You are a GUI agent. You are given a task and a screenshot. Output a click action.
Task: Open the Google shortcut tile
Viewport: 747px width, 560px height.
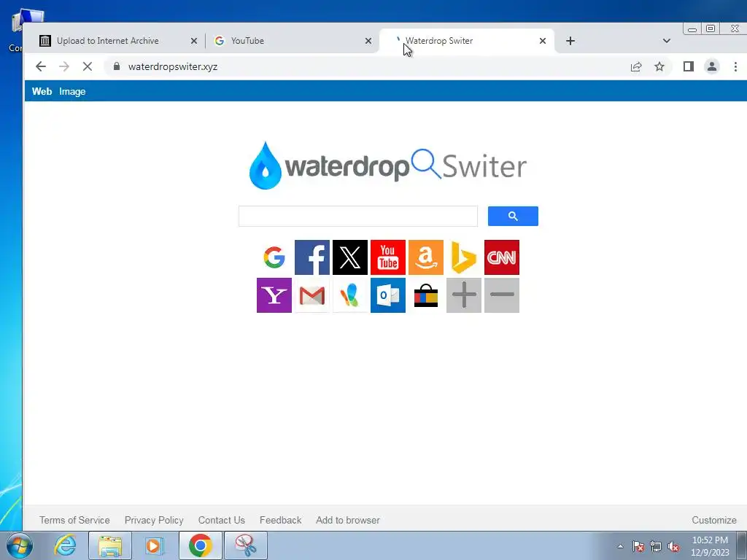pyautogui.click(x=274, y=257)
